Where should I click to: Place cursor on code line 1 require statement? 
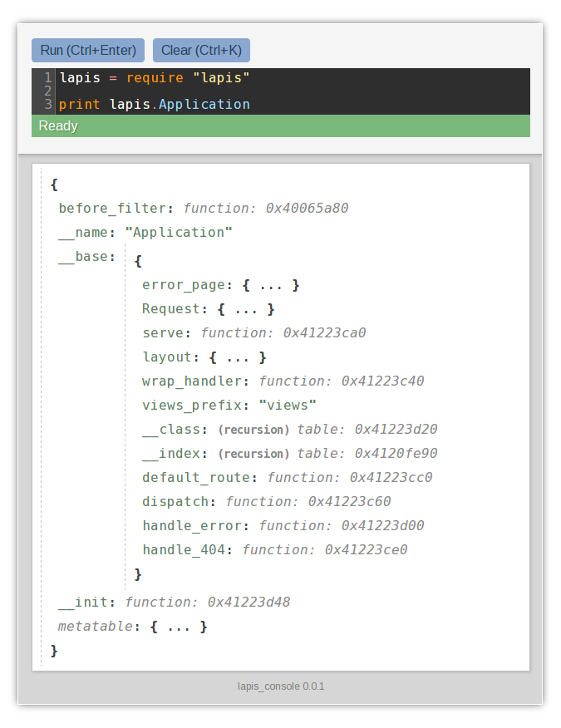[155, 77]
